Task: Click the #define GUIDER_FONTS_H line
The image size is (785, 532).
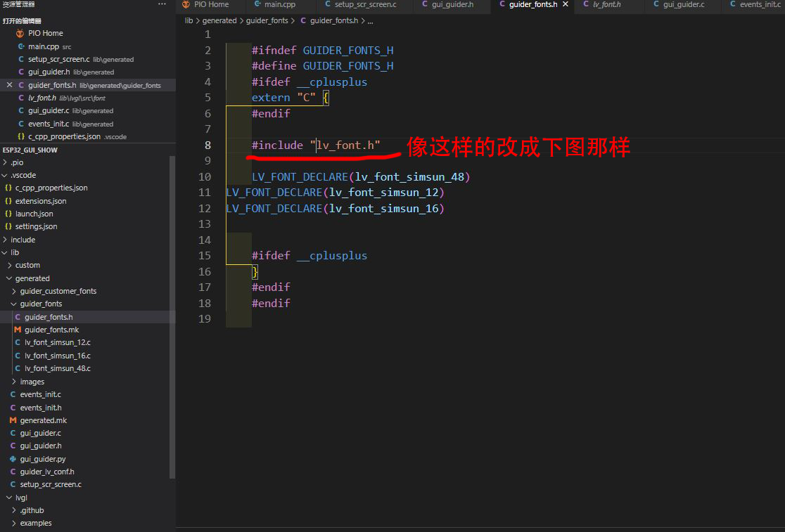Action: [x=322, y=66]
